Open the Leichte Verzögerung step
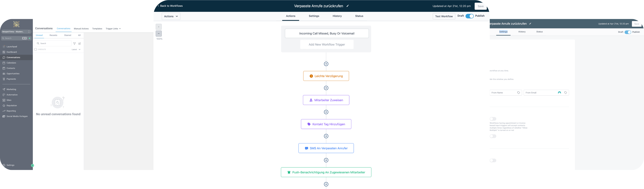The image size is (644, 189). pyautogui.click(x=326, y=76)
